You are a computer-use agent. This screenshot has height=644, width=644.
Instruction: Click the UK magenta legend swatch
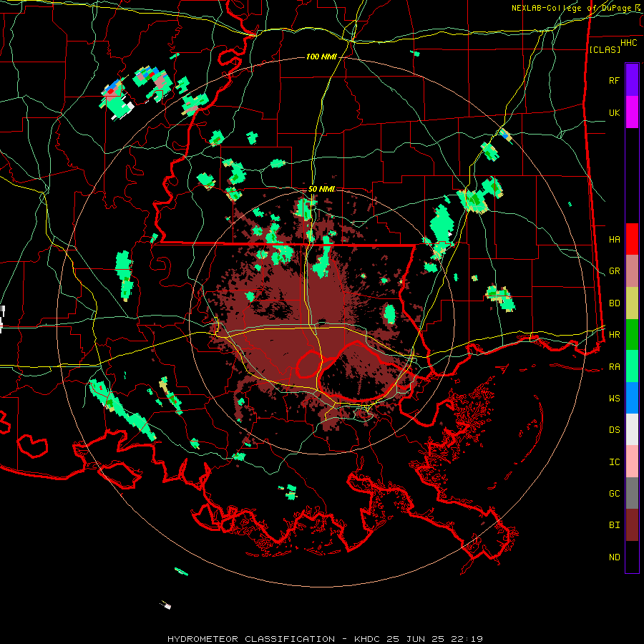point(632,112)
